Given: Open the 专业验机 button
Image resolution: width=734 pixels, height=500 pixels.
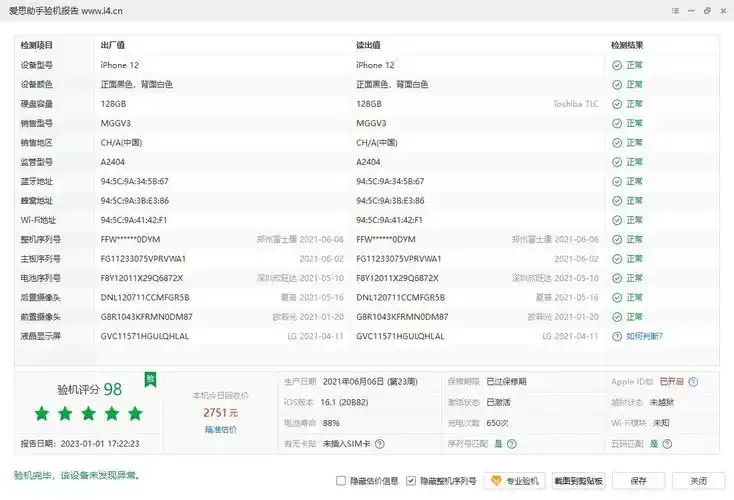Looking at the screenshot, I should click(514, 481).
